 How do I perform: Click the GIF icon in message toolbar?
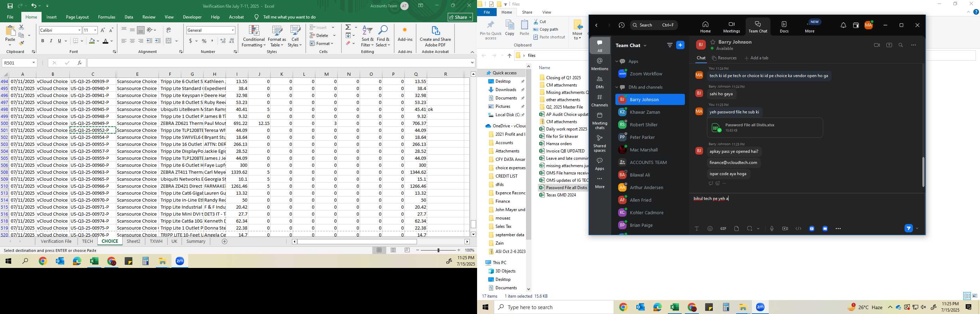click(723, 229)
